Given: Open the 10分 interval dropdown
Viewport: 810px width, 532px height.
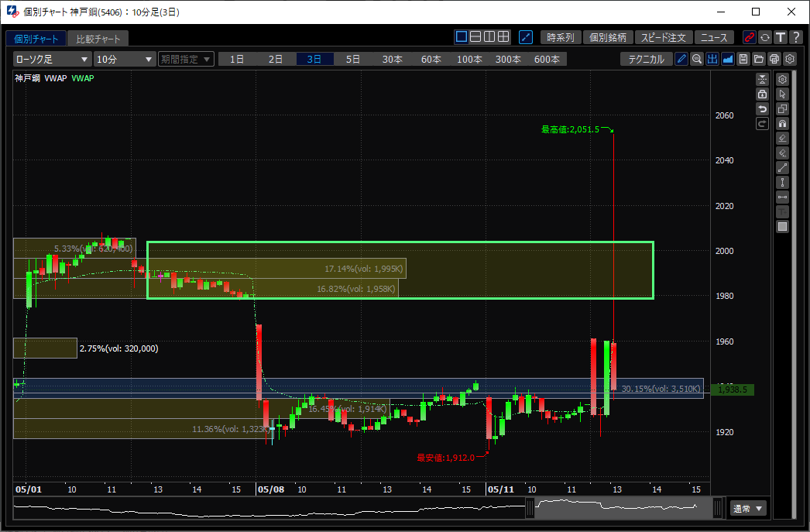Looking at the screenshot, I should click(125, 60).
